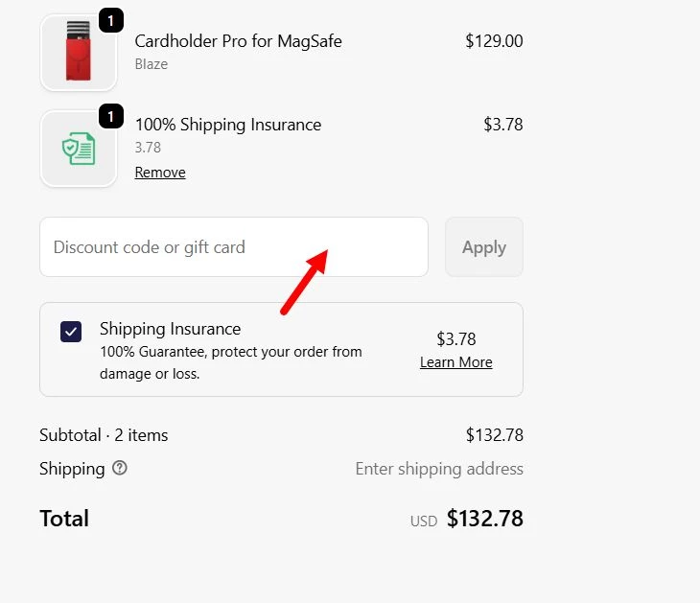Viewport: 700px width, 603px height.
Task: Click the bold $132.78 total amount
Action: (484, 519)
